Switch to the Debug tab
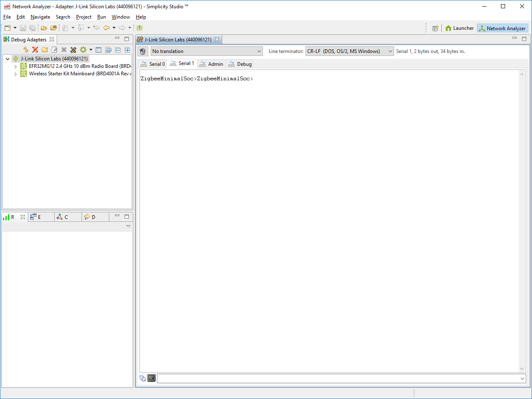532x399 pixels. pyautogui.click(x=240, y=64)
